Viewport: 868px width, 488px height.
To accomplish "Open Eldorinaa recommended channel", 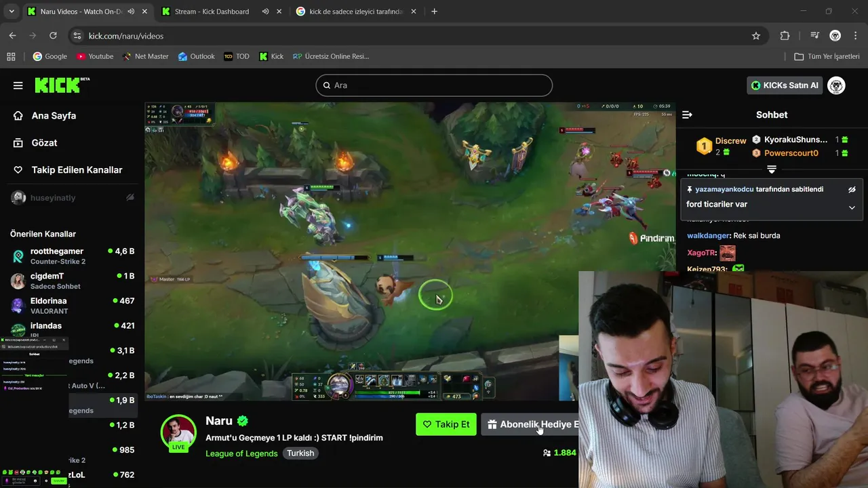I will click(72, 306).
